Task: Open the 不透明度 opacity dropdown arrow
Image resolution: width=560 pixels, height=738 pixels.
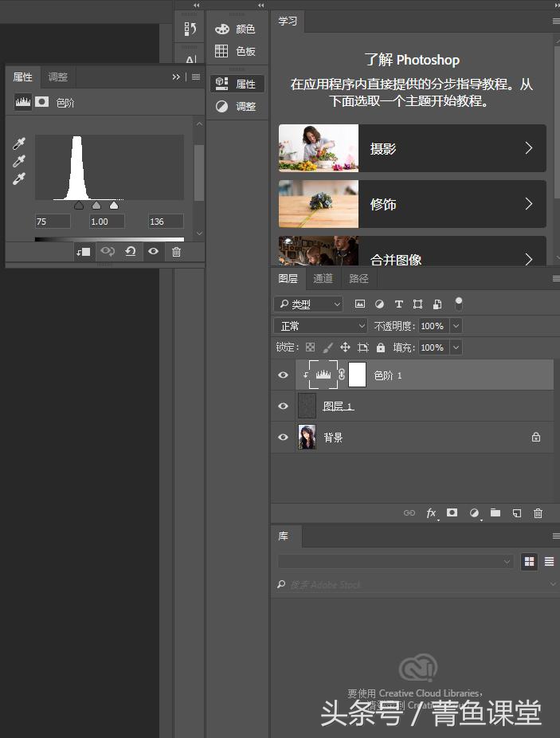Action: click(x=456, y=326)
